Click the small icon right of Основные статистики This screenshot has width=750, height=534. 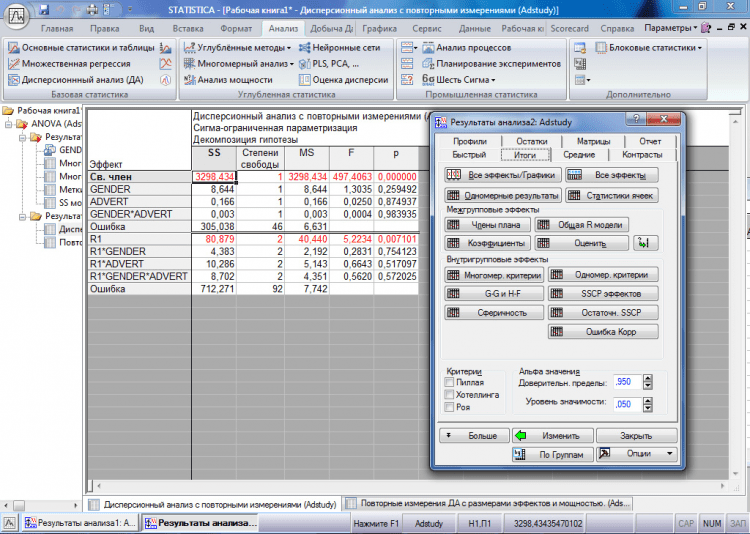(x=165, y=48)
